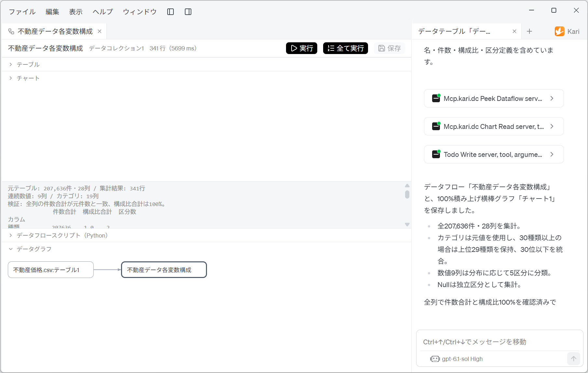This screenshot has height=373, width=588.
Task: Open the ファイル menu
Action: click(x=22, y=12)
